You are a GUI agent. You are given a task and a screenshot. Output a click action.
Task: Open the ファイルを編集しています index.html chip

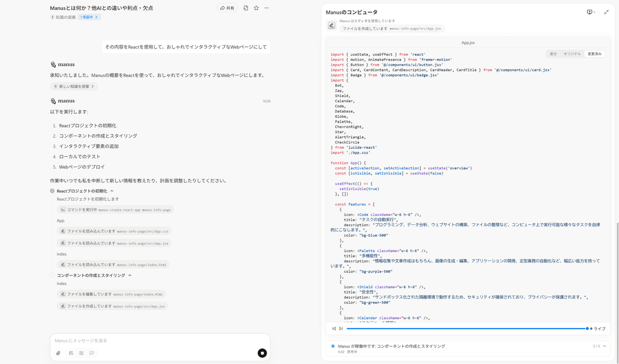pos(111,294)
